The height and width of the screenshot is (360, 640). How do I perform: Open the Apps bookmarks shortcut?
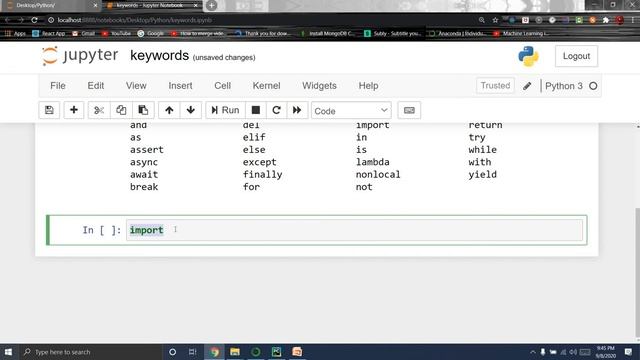click(15, 33)
